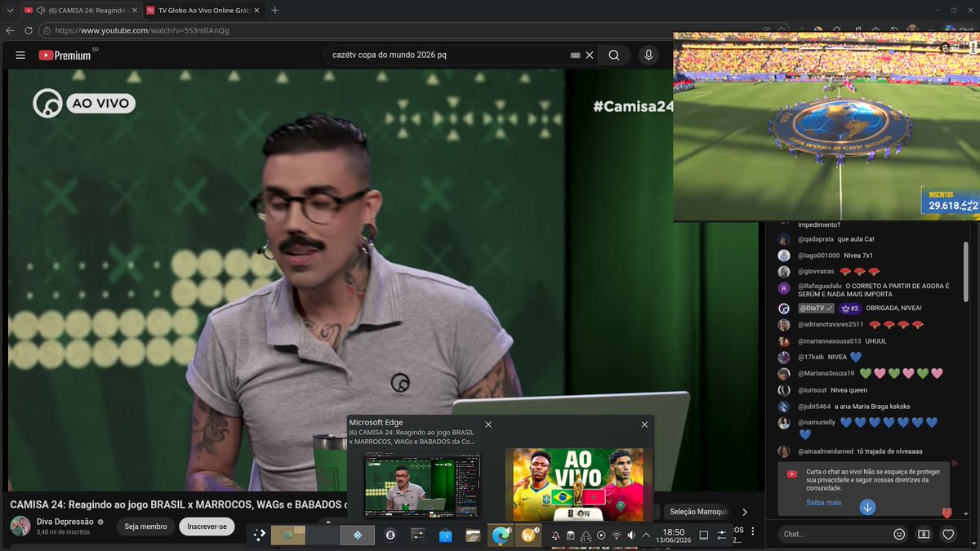This screenshot has height=551, width=980.
Task: Open the yellow W app on taskbar
Action: tap(529, 535)
